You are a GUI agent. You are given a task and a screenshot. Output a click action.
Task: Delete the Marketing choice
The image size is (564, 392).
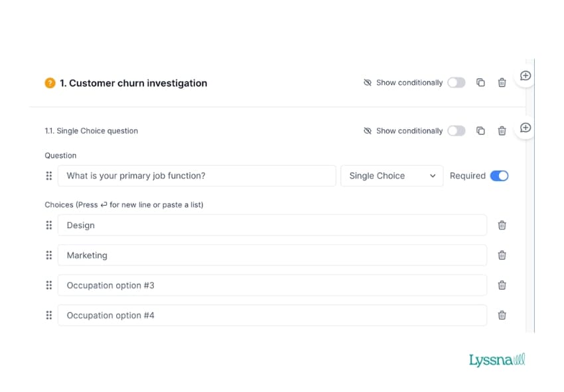pos(502,255)
